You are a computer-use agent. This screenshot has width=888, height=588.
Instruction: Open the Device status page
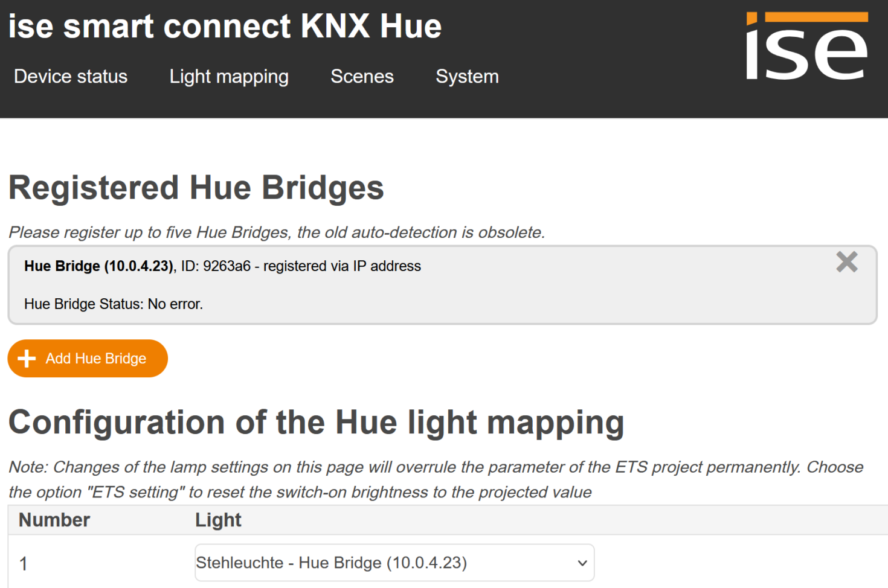(x=70, y=77)
